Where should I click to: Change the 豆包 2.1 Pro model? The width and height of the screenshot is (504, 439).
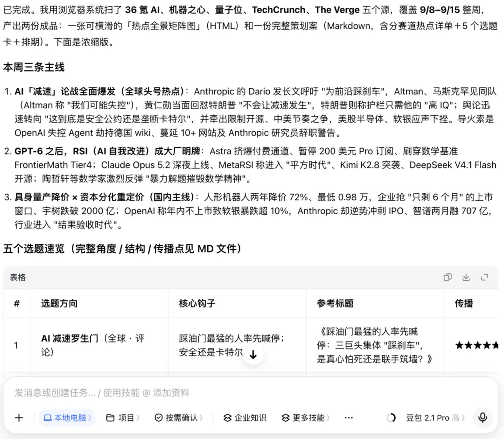435,418
